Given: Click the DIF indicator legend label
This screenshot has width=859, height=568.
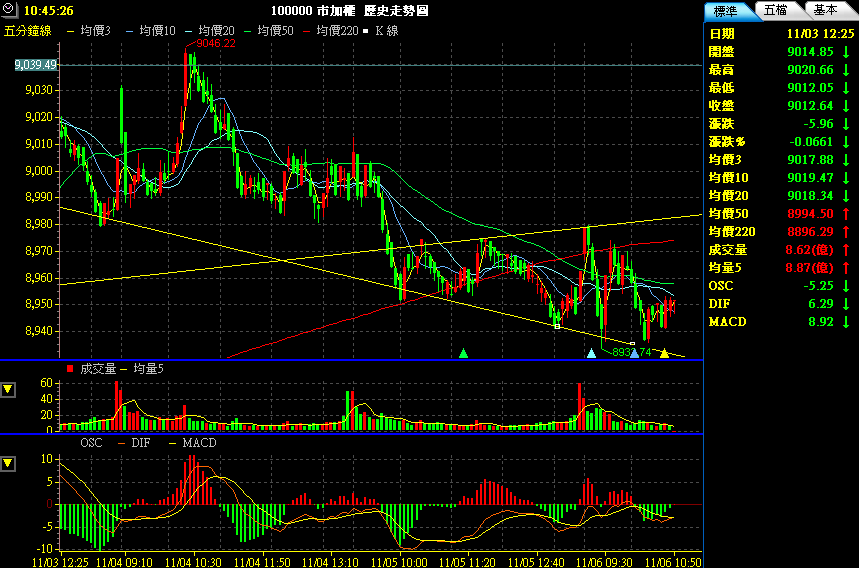Looking at the screenshot, I should 140,443.
